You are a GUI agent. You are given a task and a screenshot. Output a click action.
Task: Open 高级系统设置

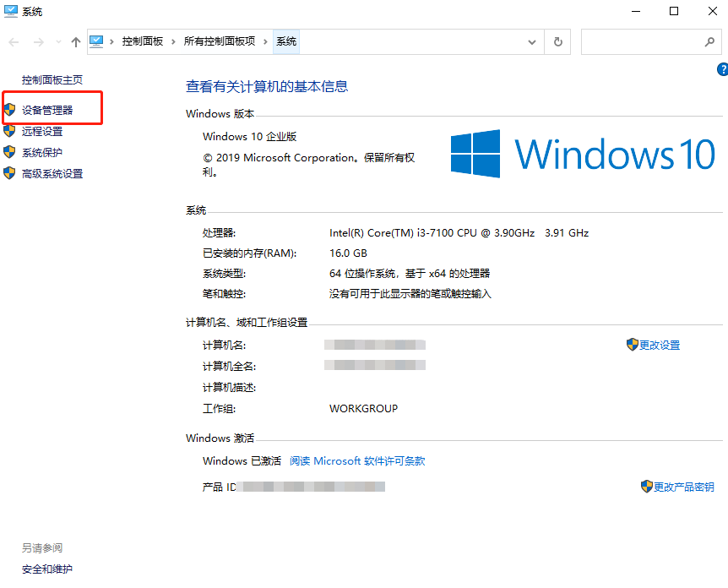coord(52,174)
